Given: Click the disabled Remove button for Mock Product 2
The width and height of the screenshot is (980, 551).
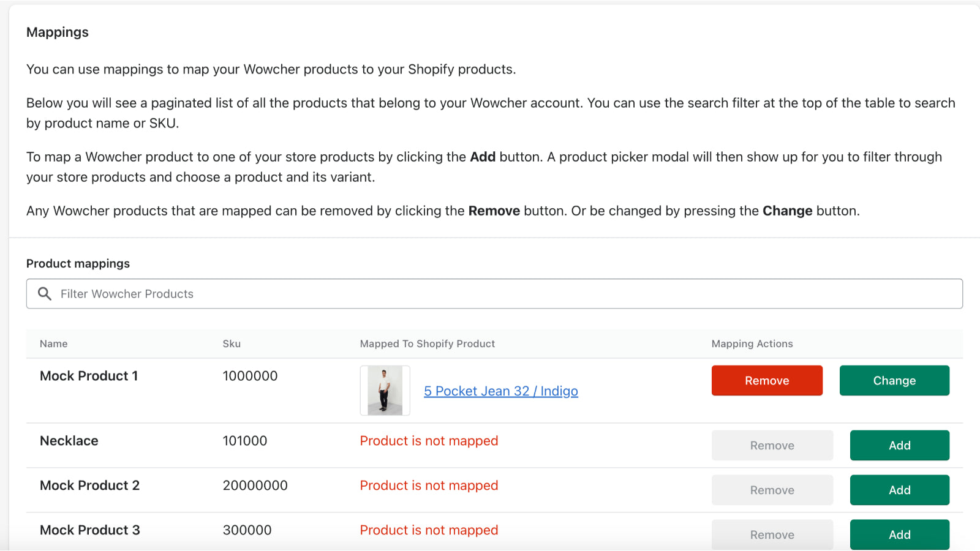Looking at the screenshot, I should pyautogui.click(x=772, y=490).
